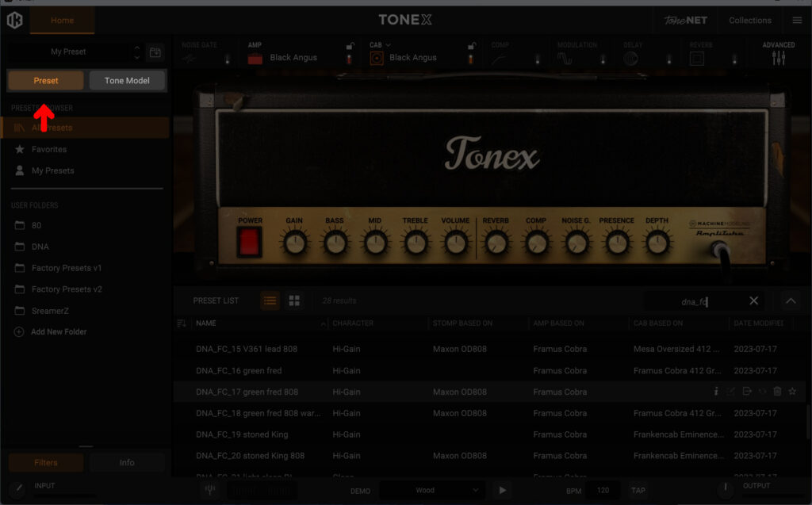The width and height of the screenshot is (812, 505).
Task: Toggle the AMP lock icon
Action: [x=350, y=46]
